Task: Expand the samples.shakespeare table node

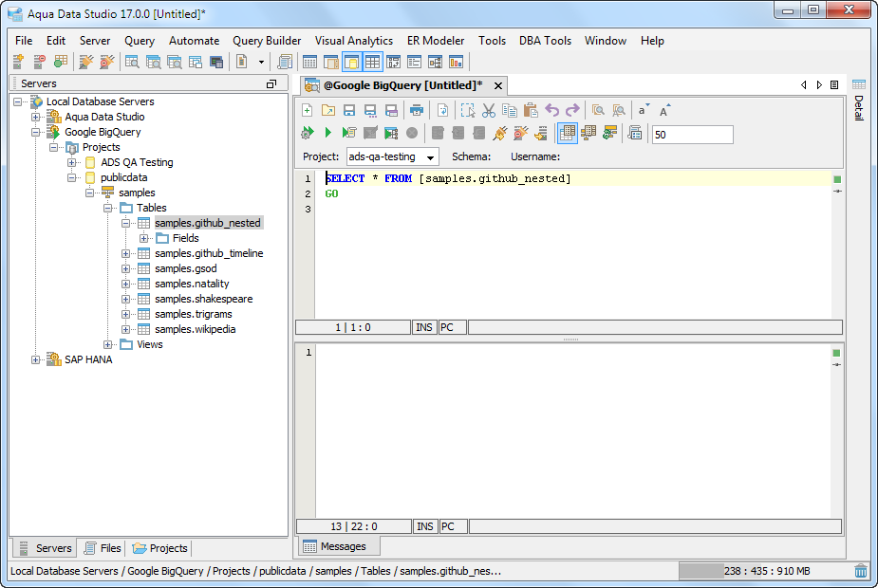Action: coord(126,299)
